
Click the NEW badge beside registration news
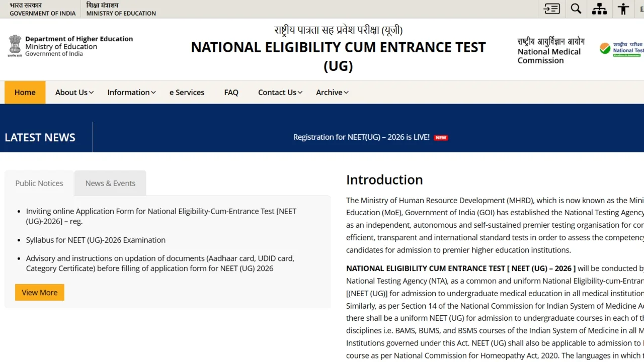[441, 137]
